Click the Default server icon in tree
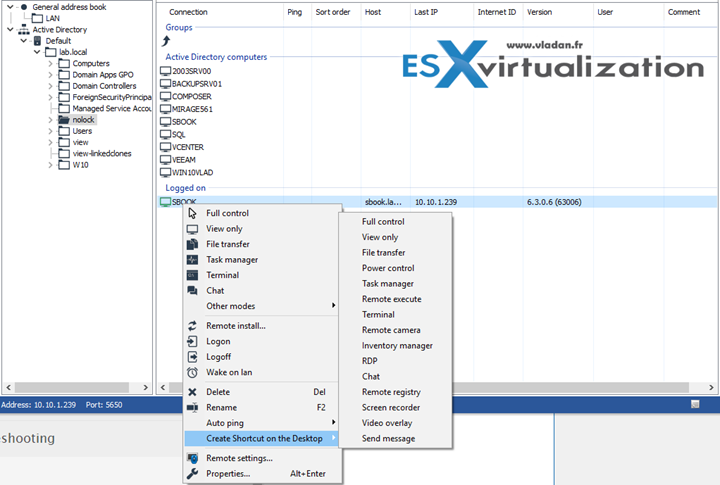The image size is (720, 485). [x=37, y=41]
